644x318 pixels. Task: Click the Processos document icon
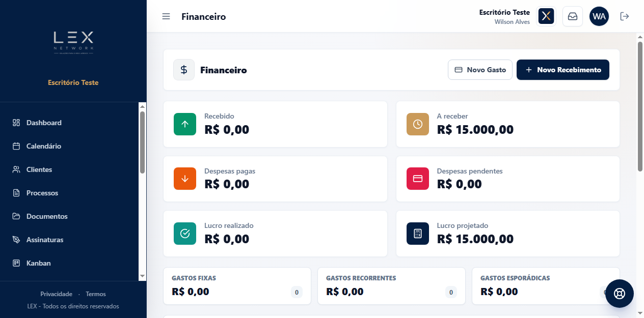tap(16, 193)
